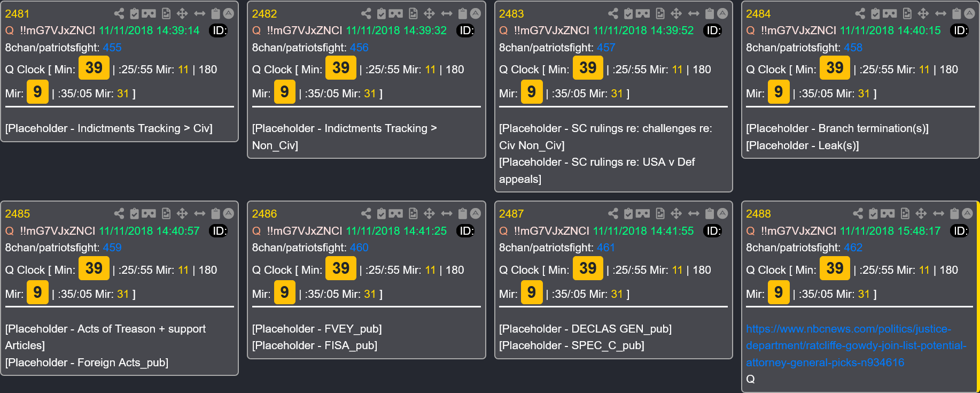The image size is (980, 393).
Task: Click the ID badge on post 2481
Action: [218, 30]
